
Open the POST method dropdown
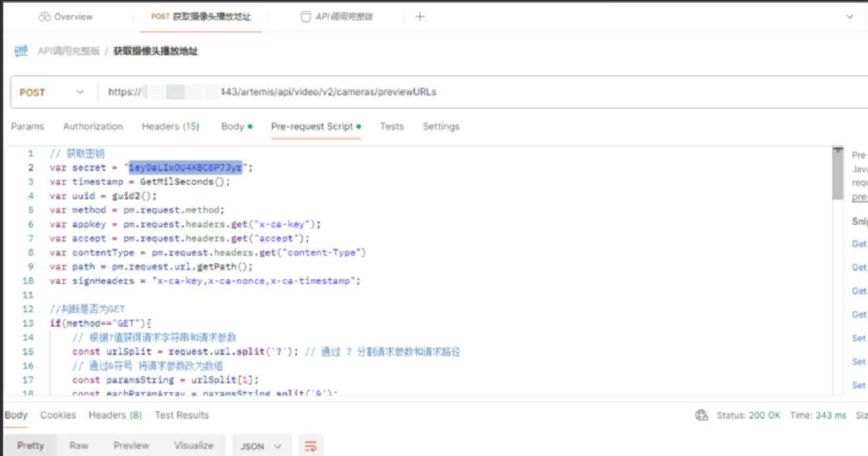[53, 93]
